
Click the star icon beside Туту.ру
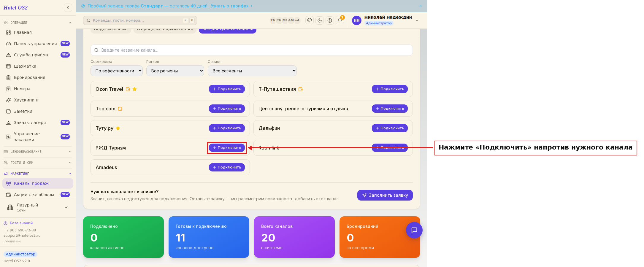pos(118,128)
